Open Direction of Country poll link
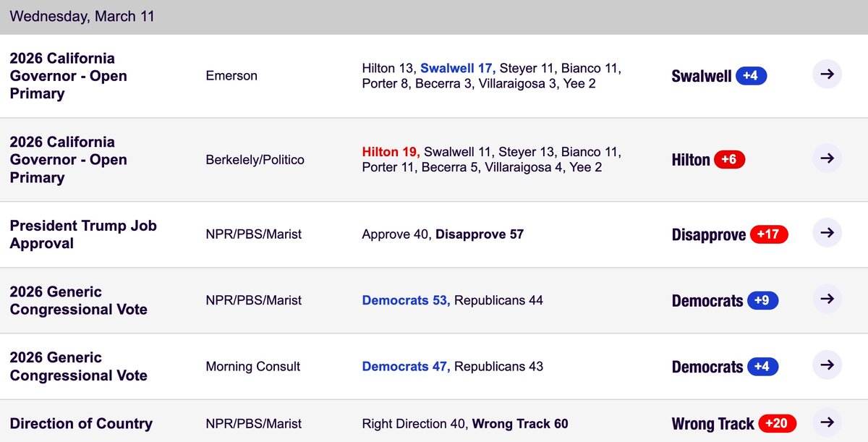The image size is (868, 442). [81, 424]
